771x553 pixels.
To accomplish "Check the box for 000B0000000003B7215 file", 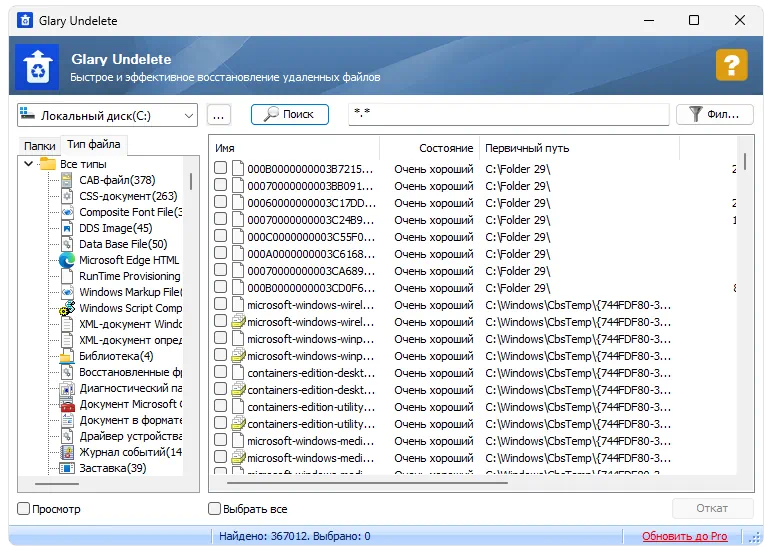I will pos(220,168).
